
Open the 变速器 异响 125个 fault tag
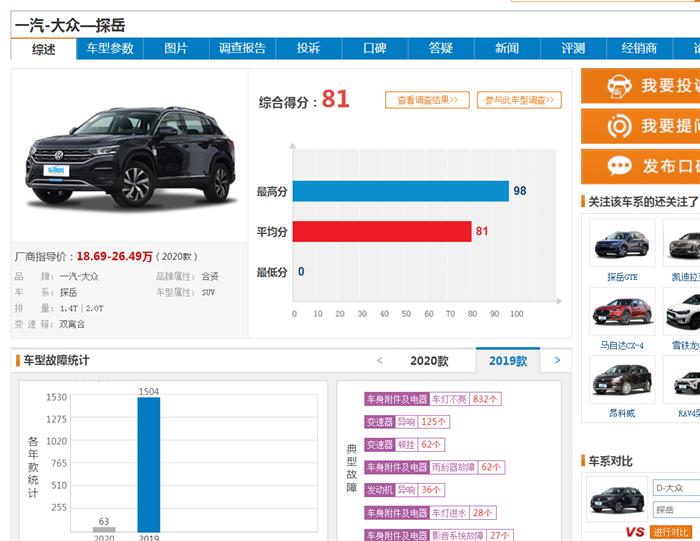click(407, 422)
